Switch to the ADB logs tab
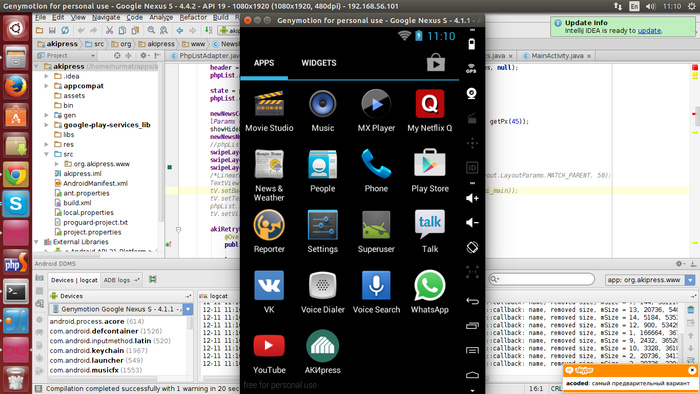The image size is (700, 394). tap(121, 280)
